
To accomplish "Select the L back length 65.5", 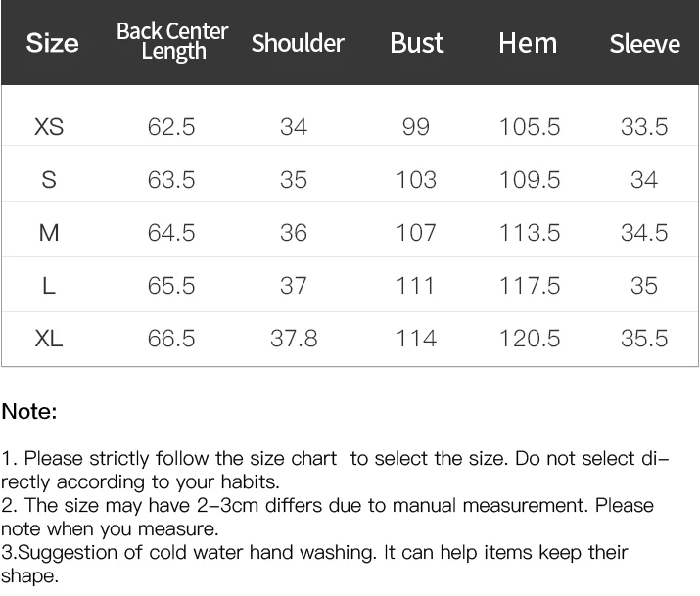I will (171, 286).
